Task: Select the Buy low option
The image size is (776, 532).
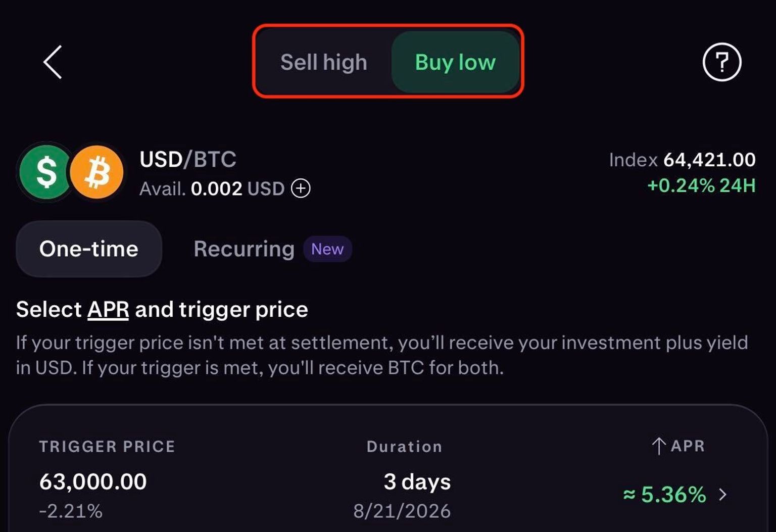Action: click(455, 62)
